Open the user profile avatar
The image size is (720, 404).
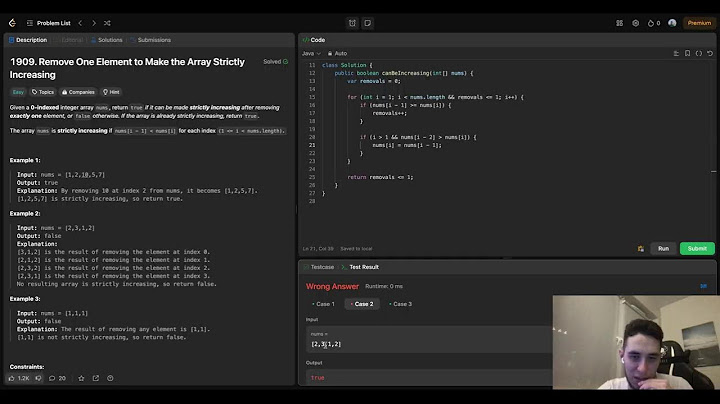tap(672, 23)
